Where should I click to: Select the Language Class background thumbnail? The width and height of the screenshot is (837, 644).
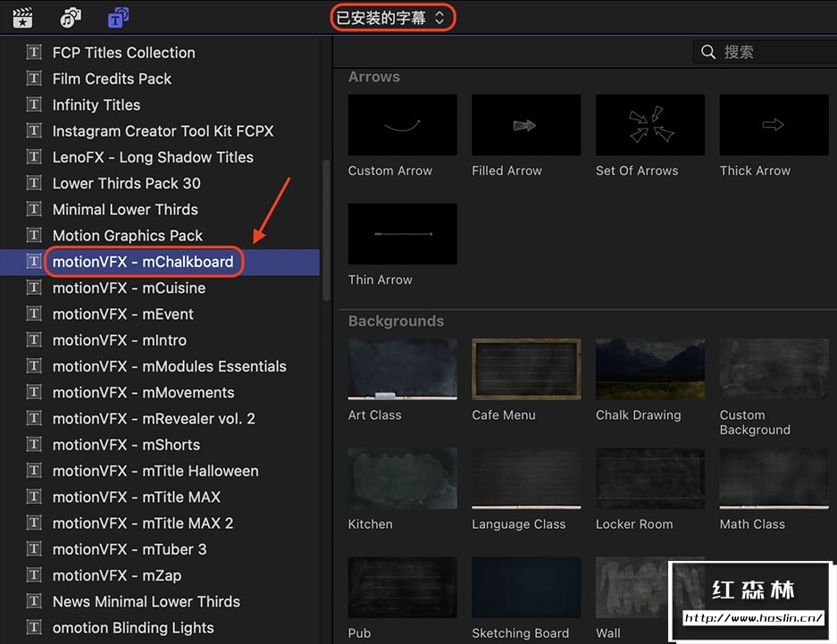pyautogui.click(x=526, y=478)
